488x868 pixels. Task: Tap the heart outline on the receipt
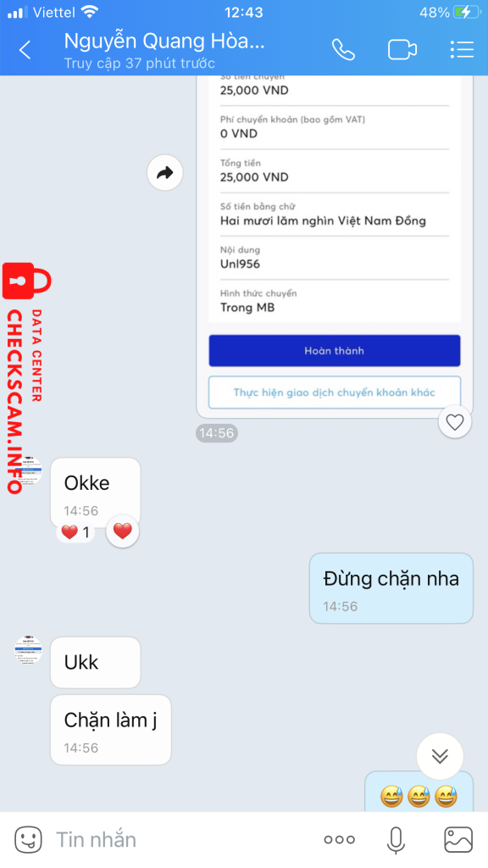pyautogui.click(x=455, y=422)
